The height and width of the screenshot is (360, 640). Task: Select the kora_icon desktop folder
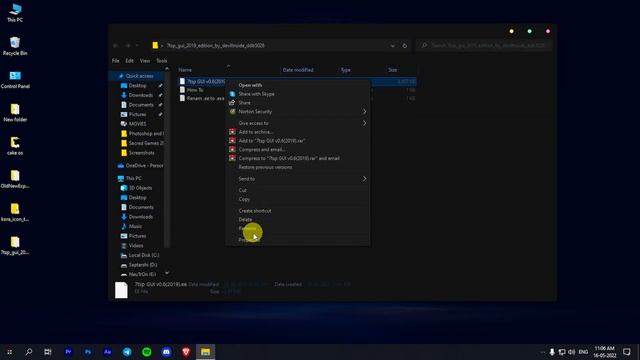[x=15, y=212]
